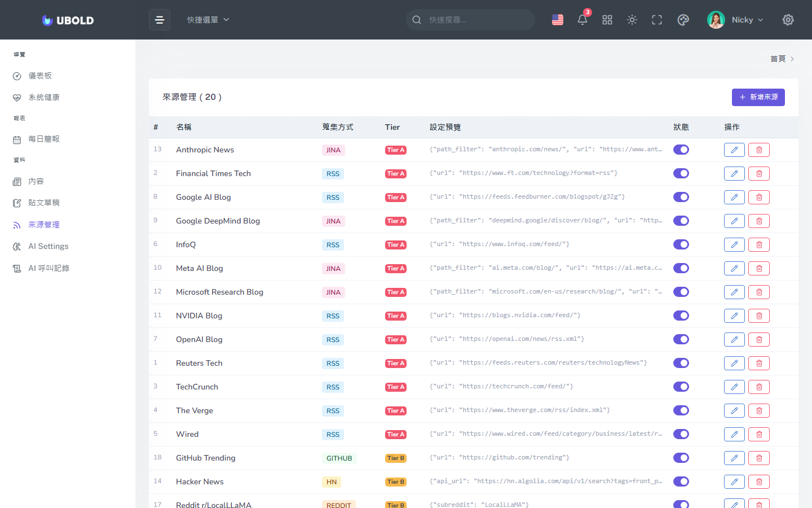Expand the 快捷選單 dropdown
The height and width of the screenshot is (508, 812).
pos(208,20)
